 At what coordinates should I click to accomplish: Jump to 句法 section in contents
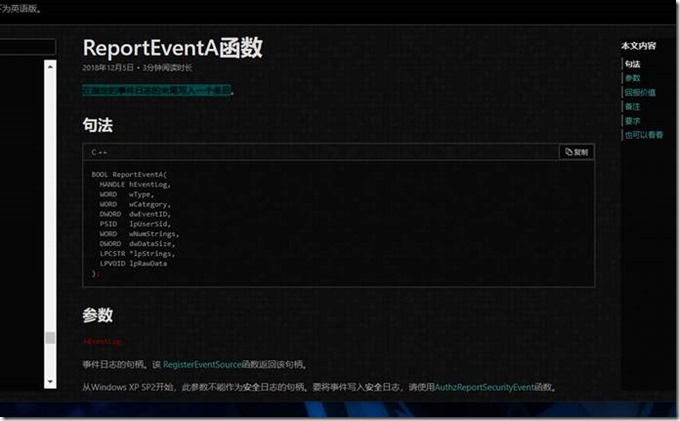[632, 64]
